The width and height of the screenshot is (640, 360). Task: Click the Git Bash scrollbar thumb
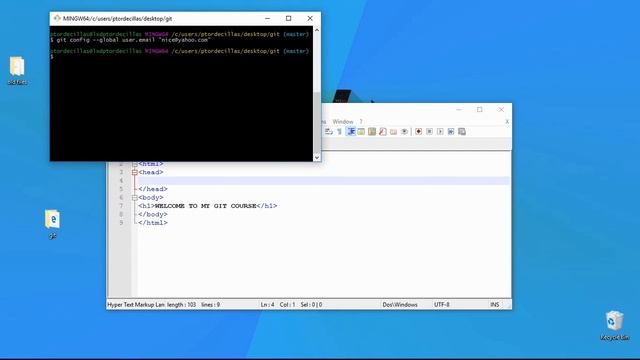(x=317, y=122)
